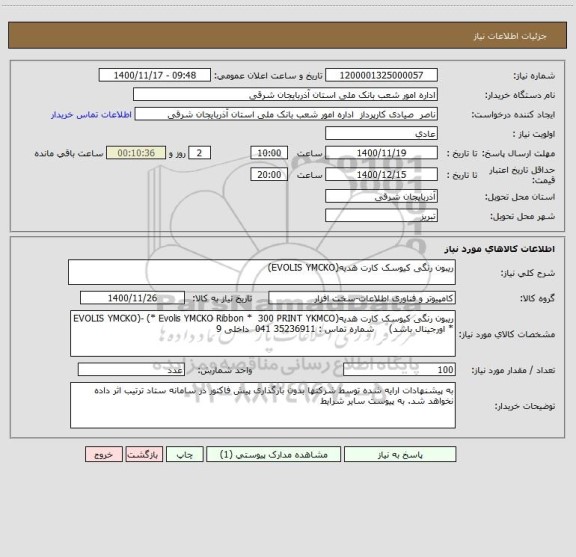Click goods need date 1400/11/26

132,298
